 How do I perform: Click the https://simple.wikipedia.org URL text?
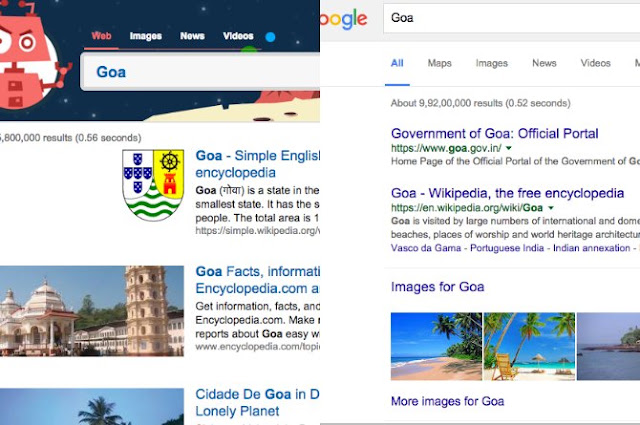point(257,231)
